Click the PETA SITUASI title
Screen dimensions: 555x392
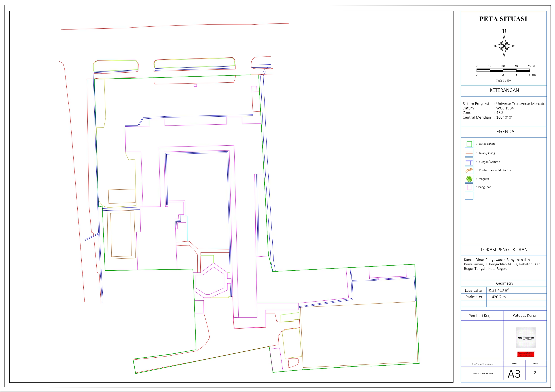(503, 19)
